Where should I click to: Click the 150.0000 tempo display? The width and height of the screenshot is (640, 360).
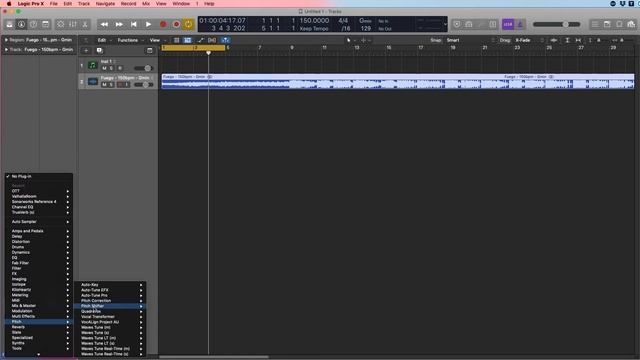click(314, 20)
